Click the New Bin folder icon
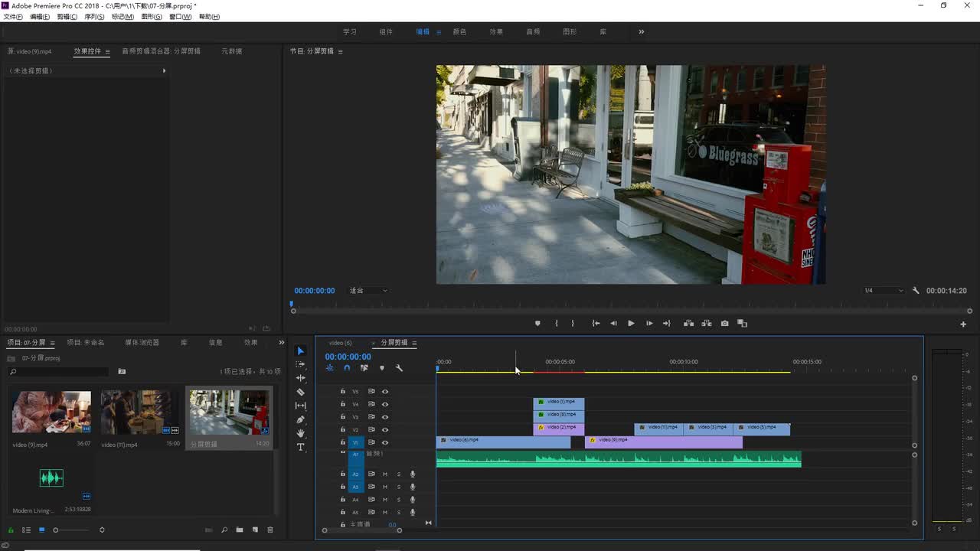 (x=240, y=530)
